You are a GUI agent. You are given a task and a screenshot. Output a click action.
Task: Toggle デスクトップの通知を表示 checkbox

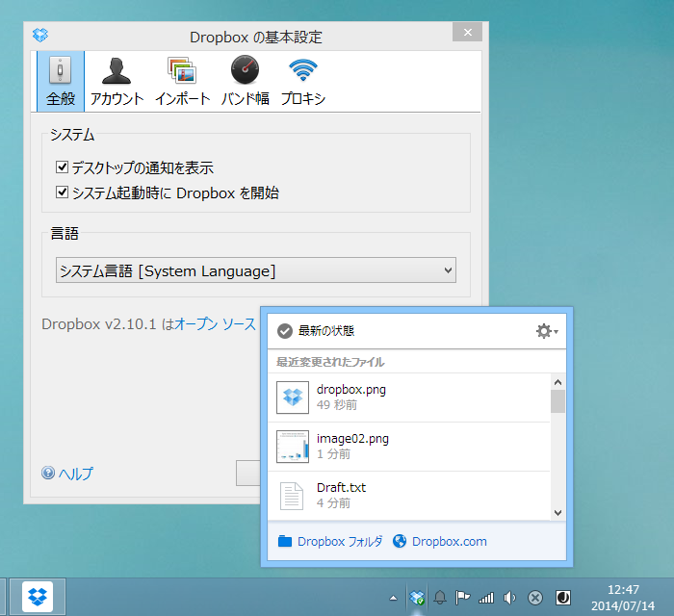(x=62, y=167)
